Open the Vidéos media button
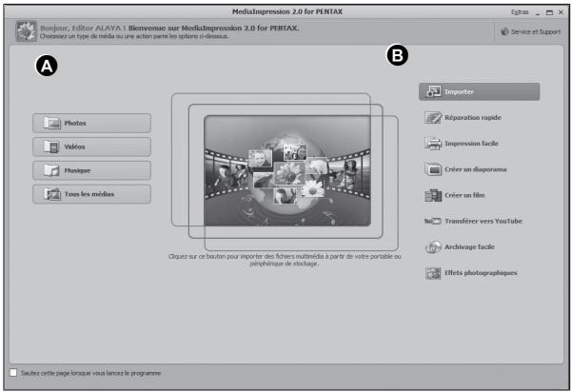 (x=91, y=147)
